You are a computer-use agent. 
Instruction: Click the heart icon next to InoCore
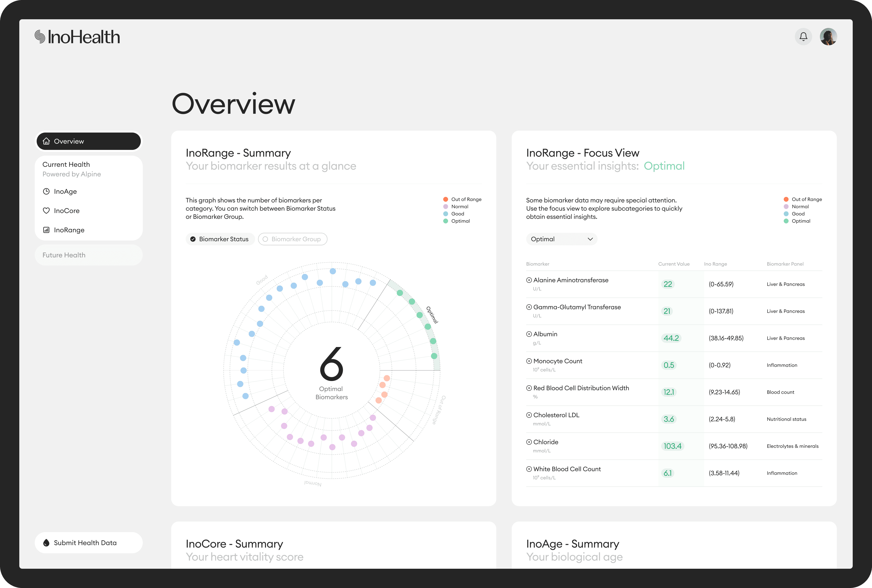46,210
